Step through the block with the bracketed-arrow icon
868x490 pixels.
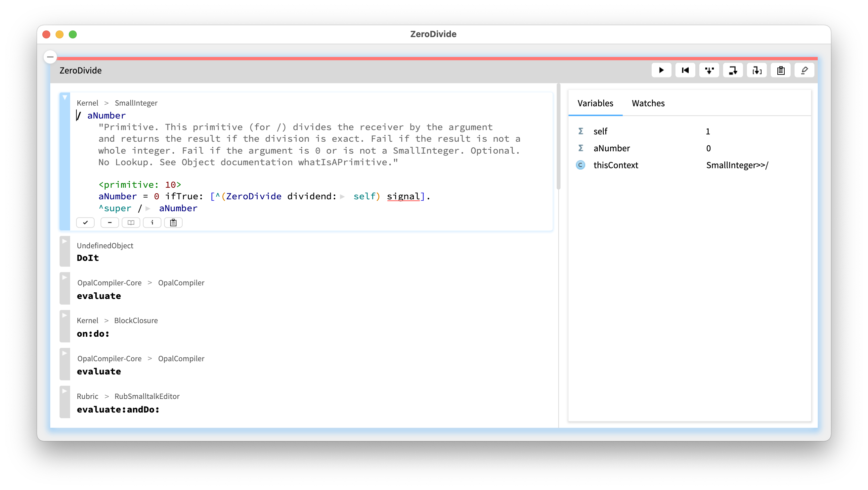point(757,70)
